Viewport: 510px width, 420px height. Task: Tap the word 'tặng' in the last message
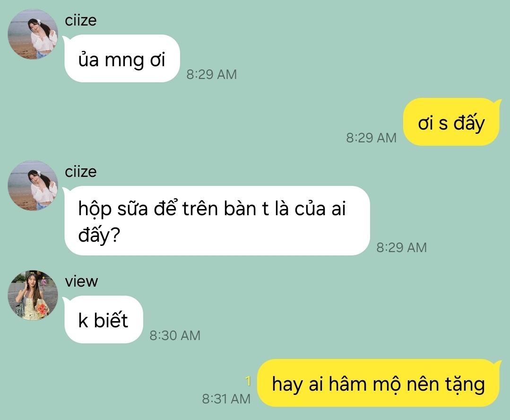(x=465, y=385)
